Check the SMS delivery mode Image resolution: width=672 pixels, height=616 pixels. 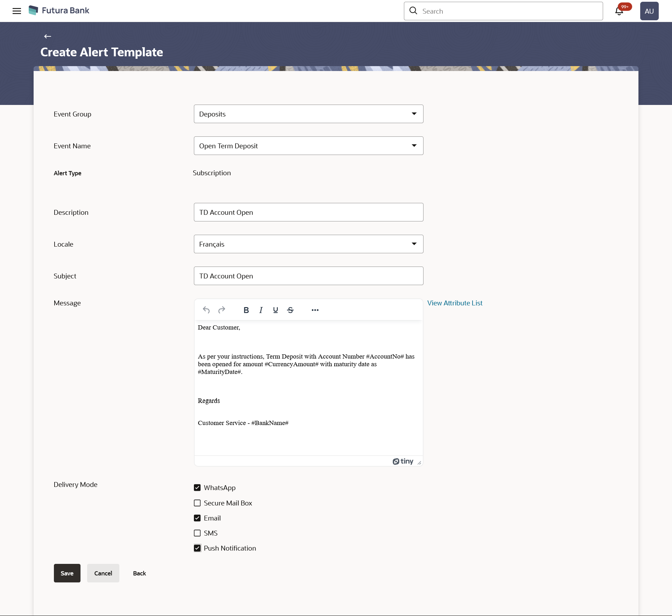point(197,533)
